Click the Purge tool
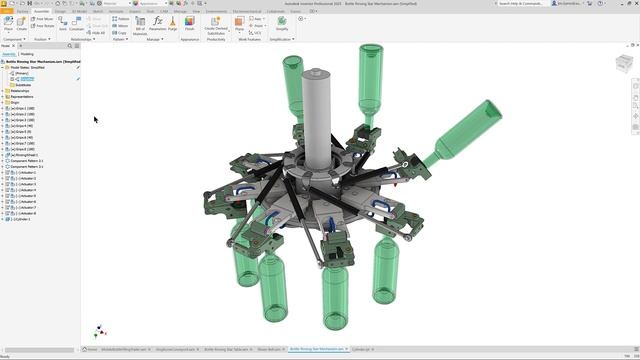 pos(173,24)
